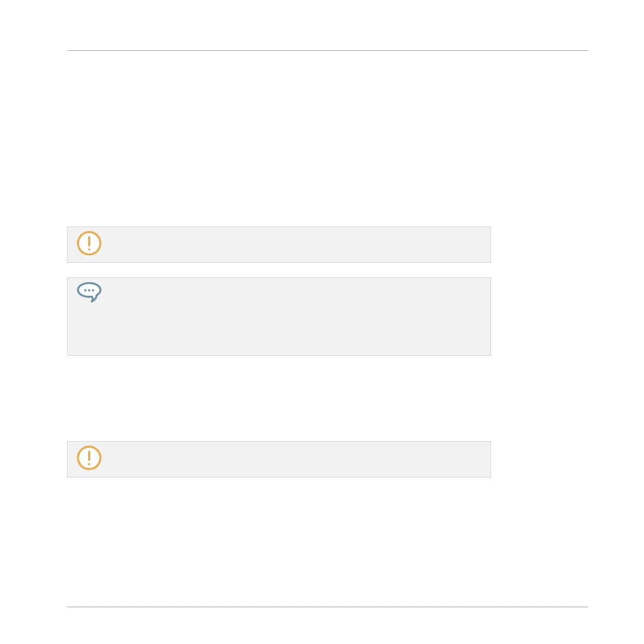Click the exclamation mark in the bottom warning circle
Screen dimensions: 644x644
pyautogui.click(x=89, y=458)
